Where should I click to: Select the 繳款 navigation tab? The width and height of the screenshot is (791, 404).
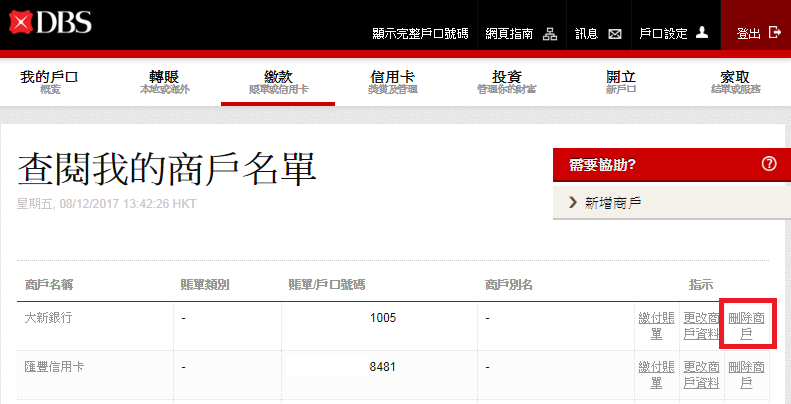tap(278, 82)
